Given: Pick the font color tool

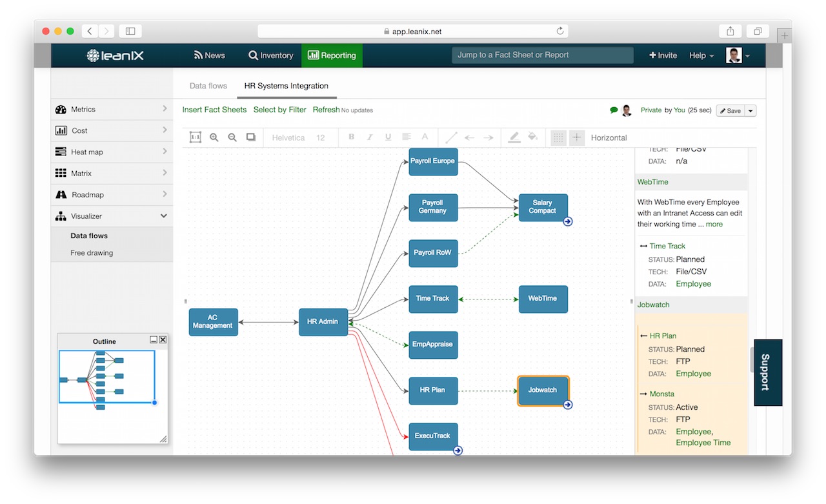Looking at the screenshot, I should [x=425, y=137].
